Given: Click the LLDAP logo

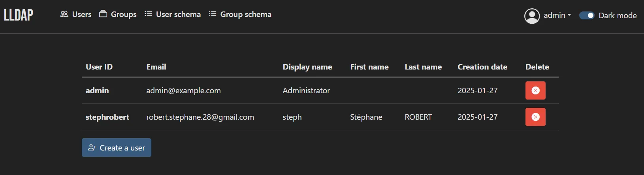Looking at the screenshot, I should (x=19, y=15).
